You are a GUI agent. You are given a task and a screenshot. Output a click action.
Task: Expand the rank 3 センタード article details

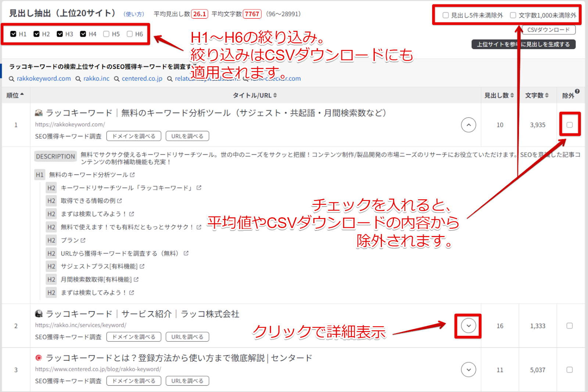(x=468, y=370)
